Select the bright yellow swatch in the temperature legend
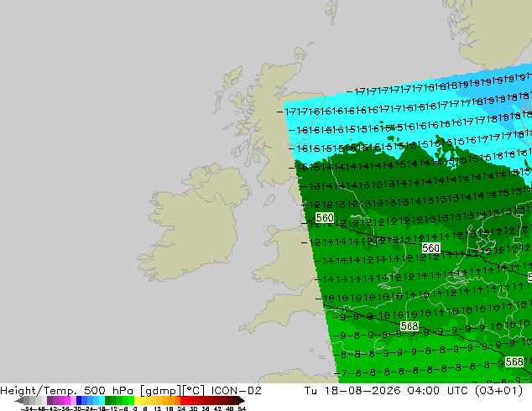The image size is (532, 411). point(137,400)
